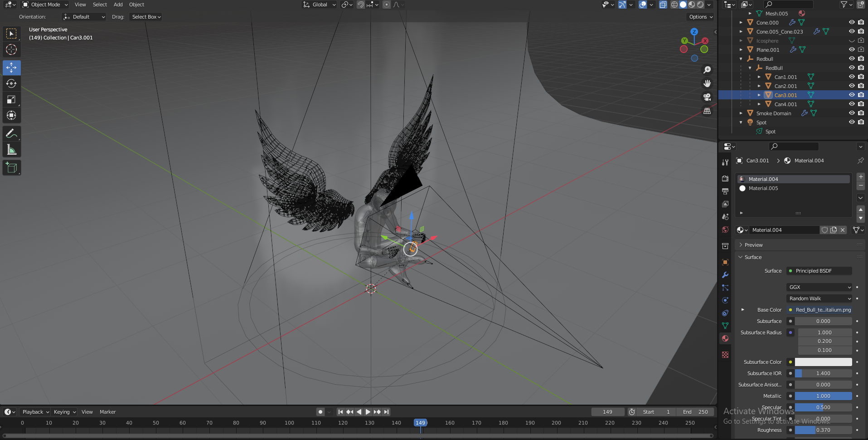Expand Can2.001 in the outliner
The image size is (868, 440).
point(759,86)
